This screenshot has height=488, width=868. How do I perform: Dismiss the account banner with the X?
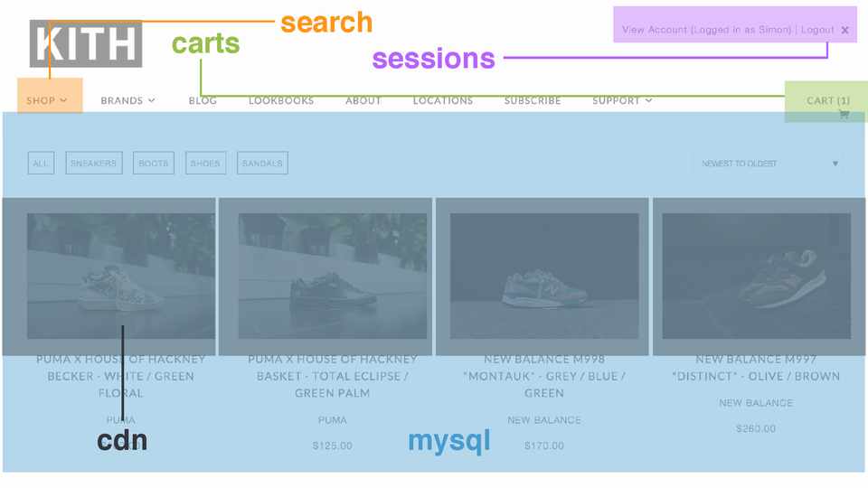pos(844,30)
